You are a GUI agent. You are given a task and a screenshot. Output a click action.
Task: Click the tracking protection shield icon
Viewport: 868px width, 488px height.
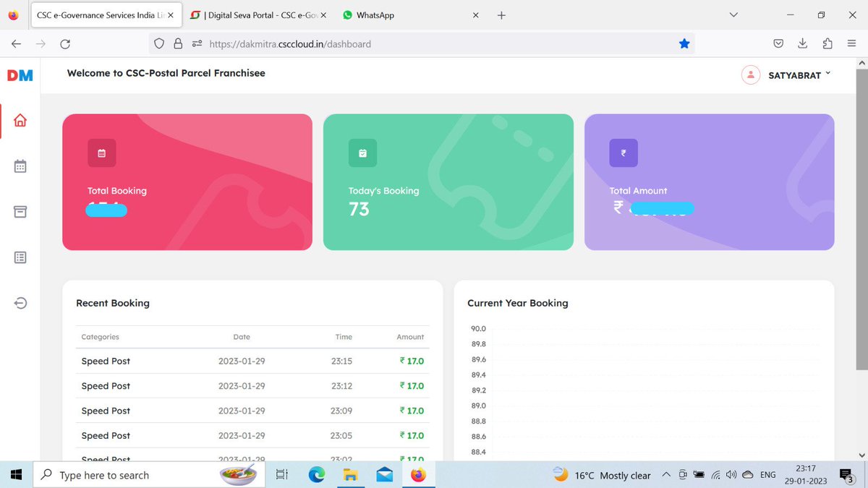click(160, 44)
